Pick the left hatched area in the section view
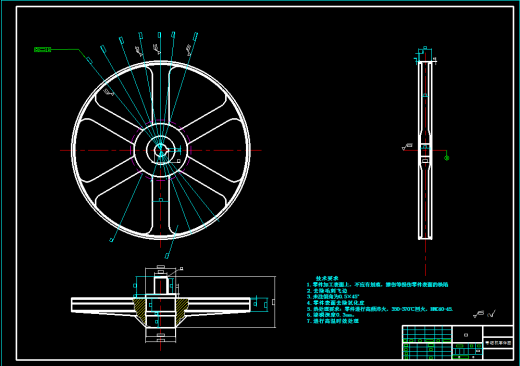Image resolution: width=520 pixels, height=366 pixels. (140, 310)
